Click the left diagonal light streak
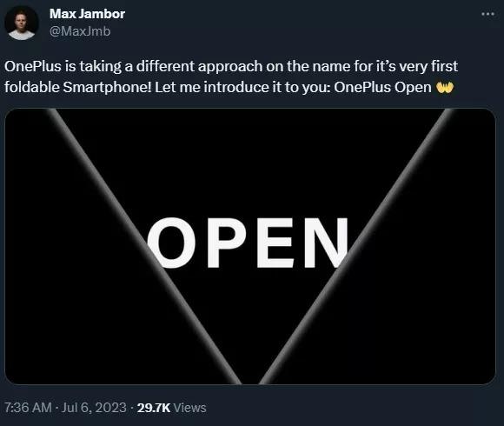504x426 pixels. click(x=144, y=246)
